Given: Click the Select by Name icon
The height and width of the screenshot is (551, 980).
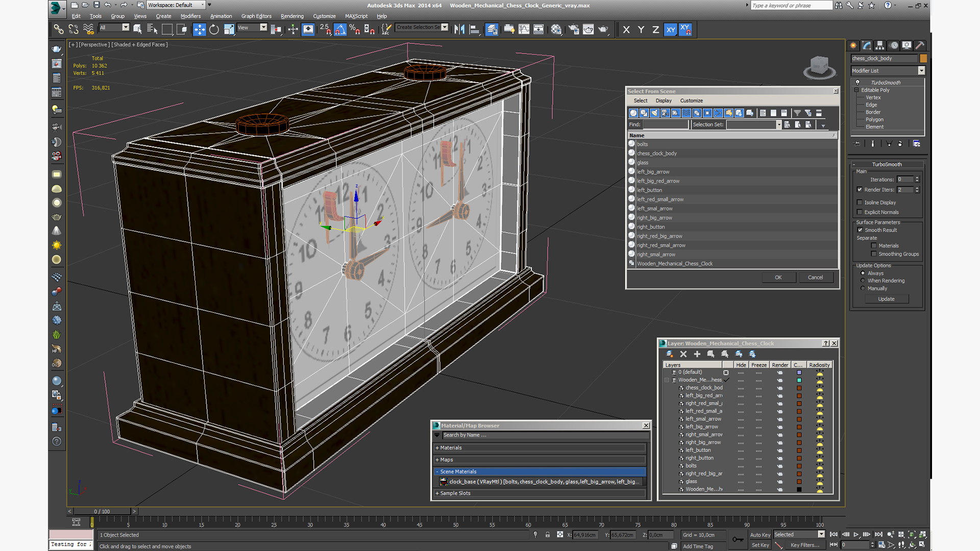Looking at the screenshot, I should (x=152, y=30).
